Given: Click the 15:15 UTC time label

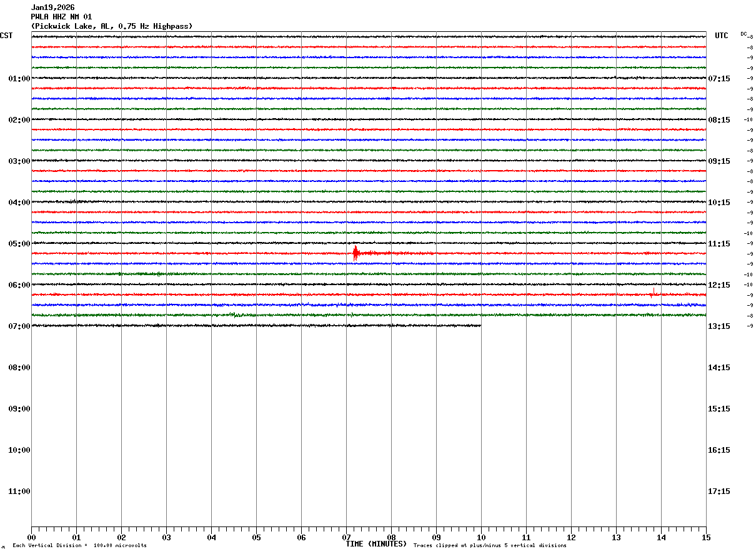Looking at the screenshot, I should click(719, 409).
